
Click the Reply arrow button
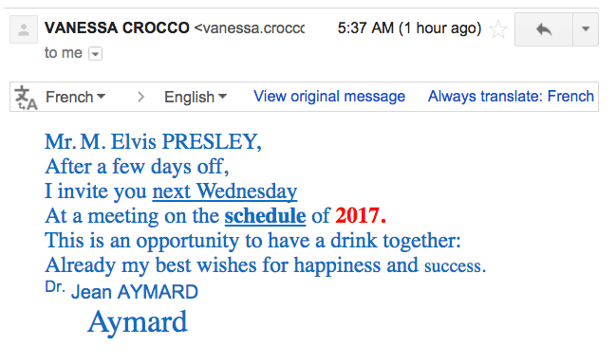(544, 29)
